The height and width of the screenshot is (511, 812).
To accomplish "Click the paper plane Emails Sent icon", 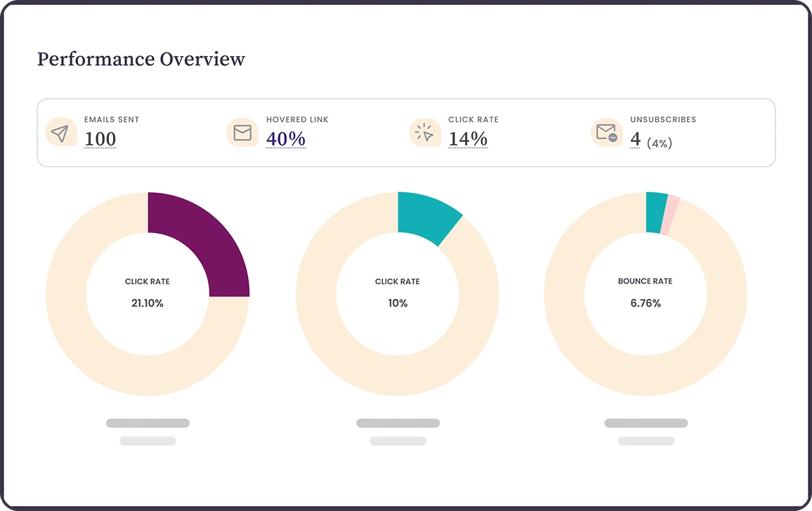I will (x=61, y=133).
